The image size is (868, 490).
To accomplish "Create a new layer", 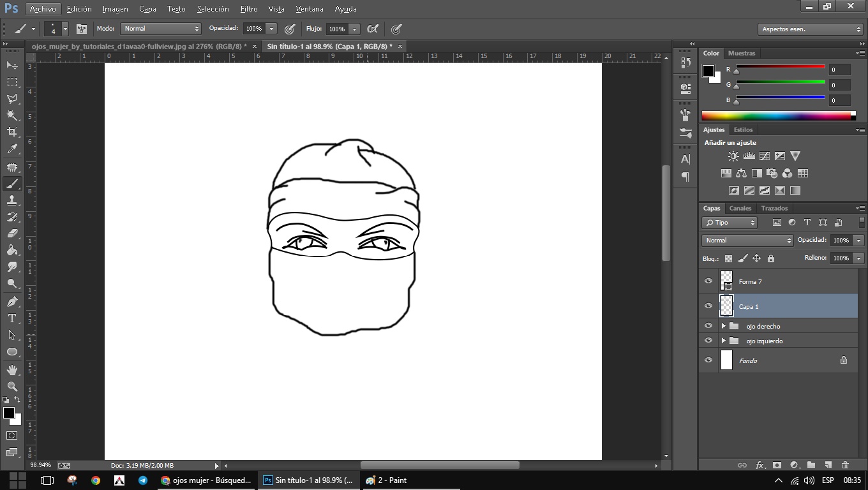I will point(828,465).
